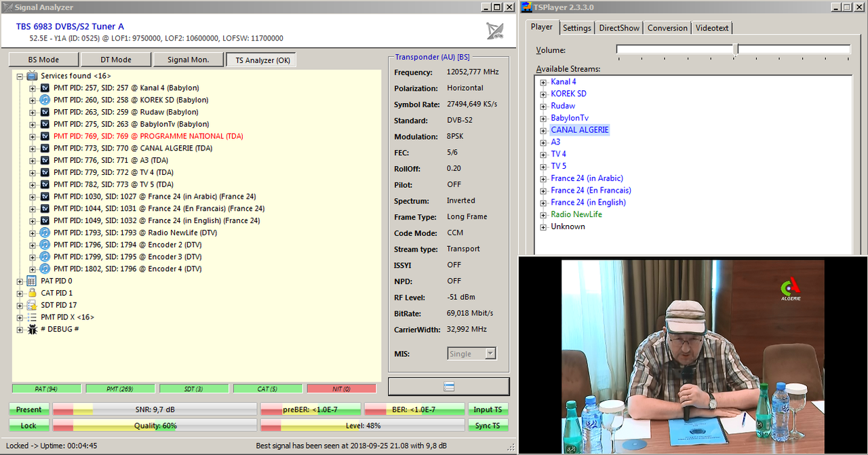Screen dimensions: 868x455
Task: Click the PAT (94) status indicator
Action: (47, 389)
